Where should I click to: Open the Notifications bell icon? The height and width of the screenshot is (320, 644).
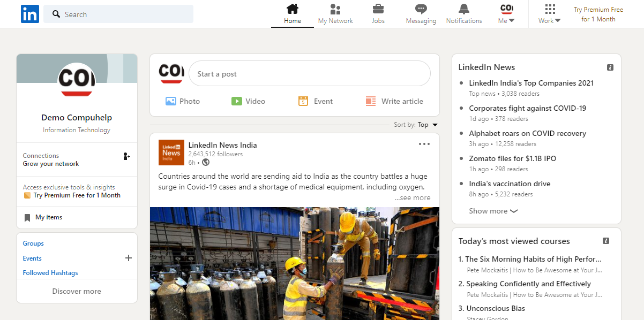click(463, 9)
